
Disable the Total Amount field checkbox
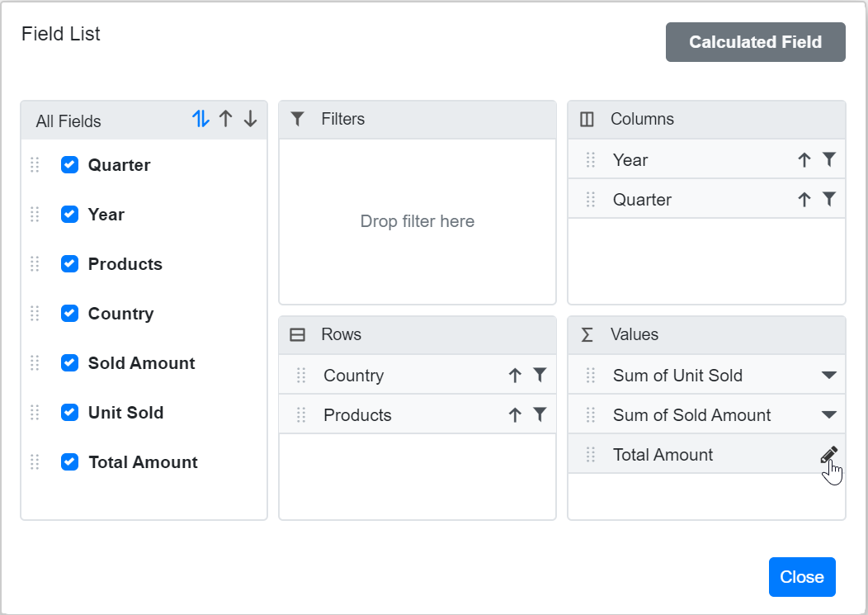(x=69, y=462)
